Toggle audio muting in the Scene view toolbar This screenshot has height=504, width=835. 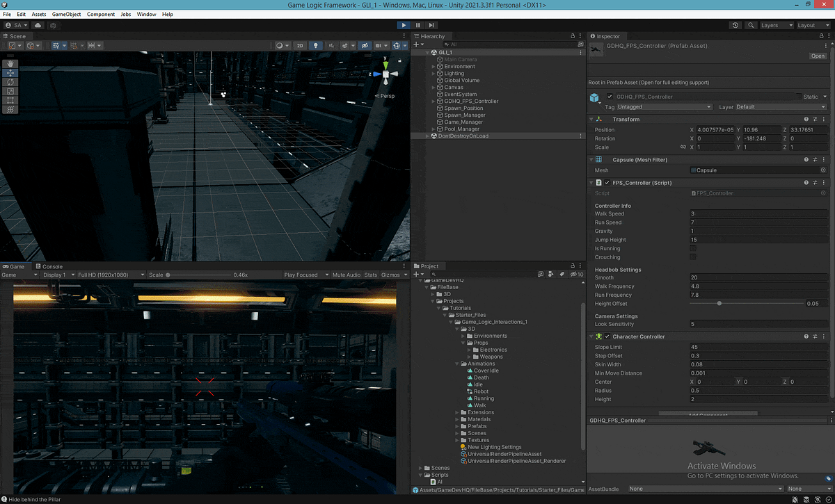pos(331,45)
